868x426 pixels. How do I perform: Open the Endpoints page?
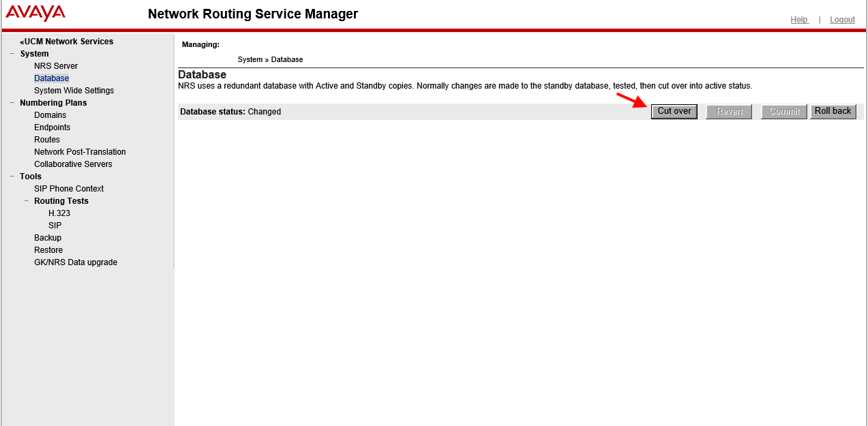tap(53, 127)
